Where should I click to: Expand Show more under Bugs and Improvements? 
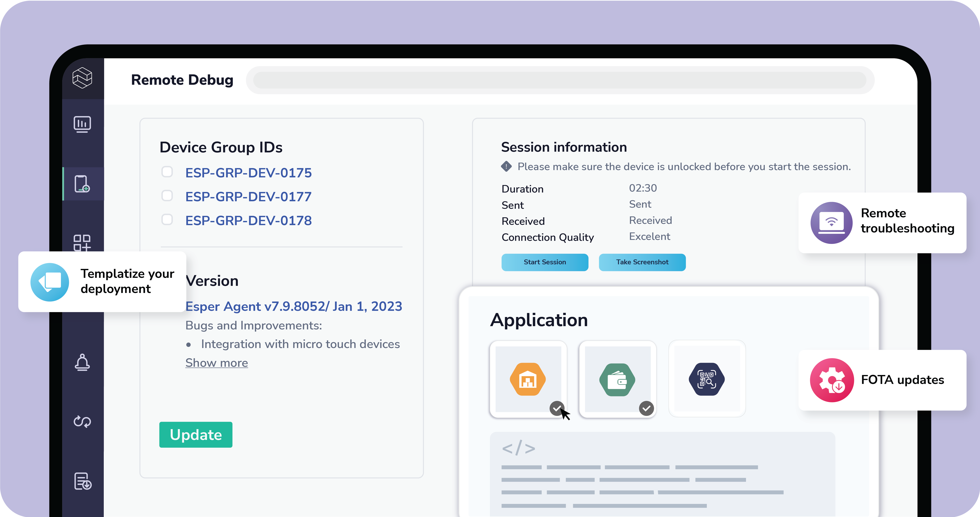point(216,363)
